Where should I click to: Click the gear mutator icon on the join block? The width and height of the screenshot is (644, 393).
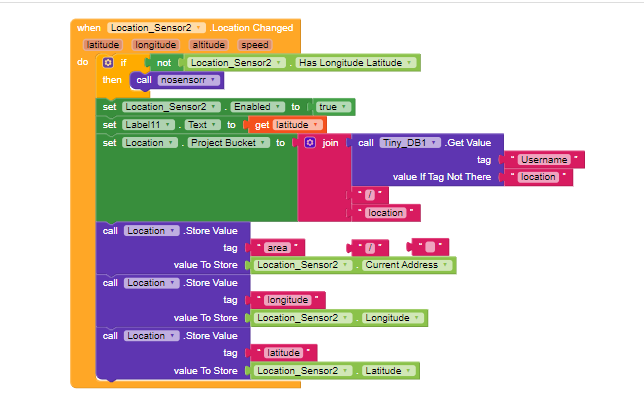(x=310, y=142)
